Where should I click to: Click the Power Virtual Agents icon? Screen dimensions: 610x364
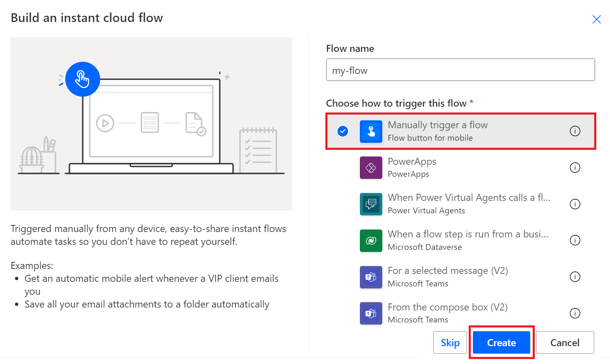(x=371, y=204)
